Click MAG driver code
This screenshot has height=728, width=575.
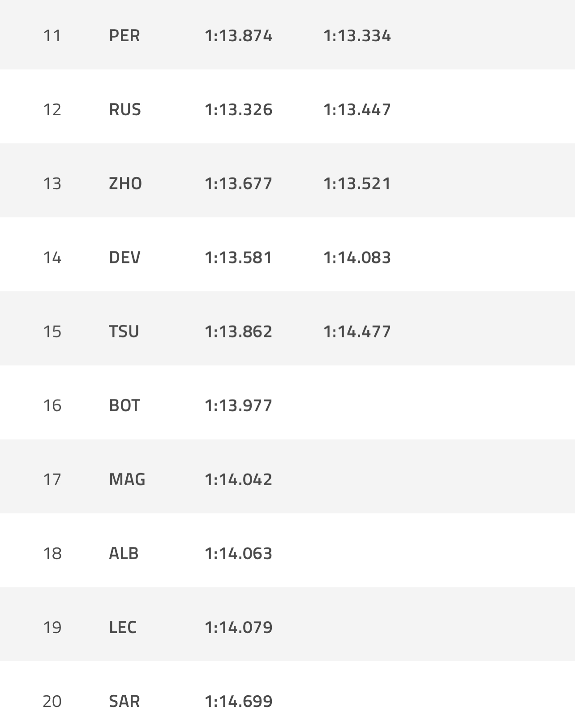click(x=127, y=479)
